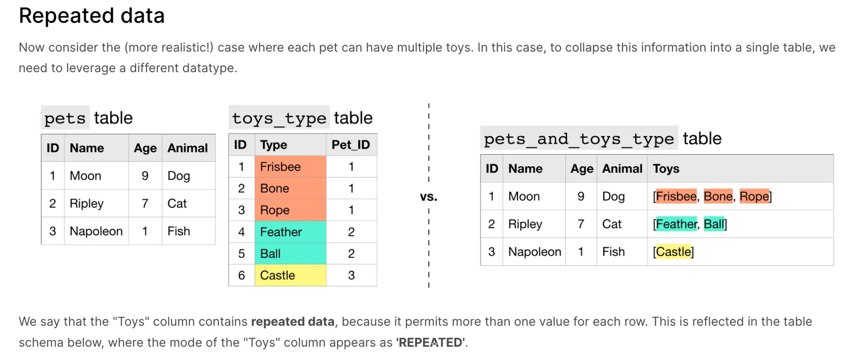Select the yellow Castle cell in toys_type table
The image size is (868, 362).
point(290,275)
